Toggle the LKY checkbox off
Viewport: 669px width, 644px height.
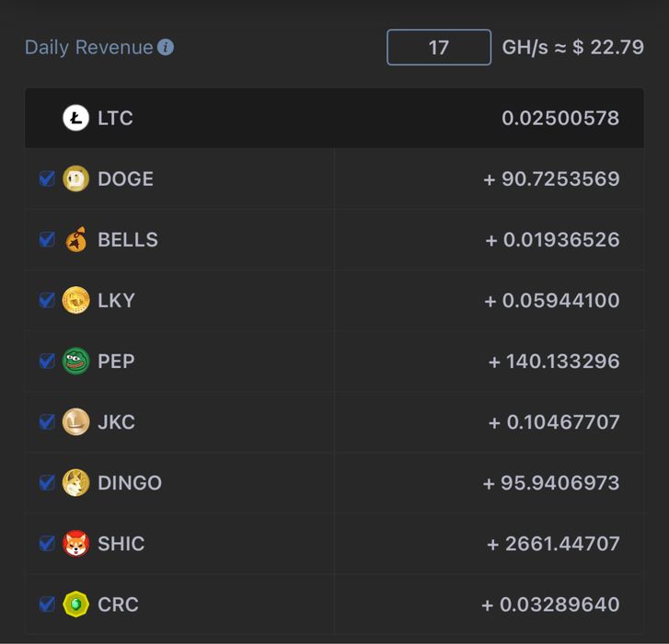(47, 300)
